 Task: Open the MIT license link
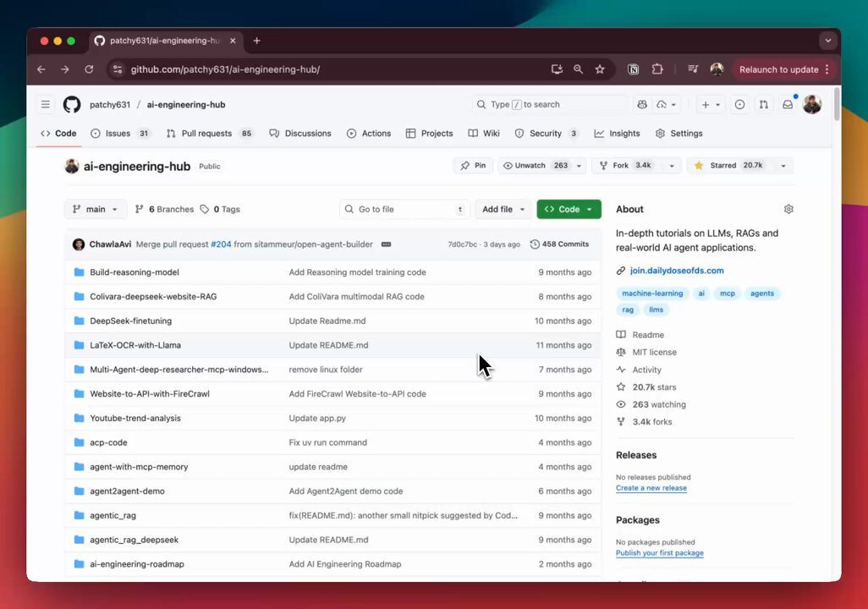(x=654, y=352)
